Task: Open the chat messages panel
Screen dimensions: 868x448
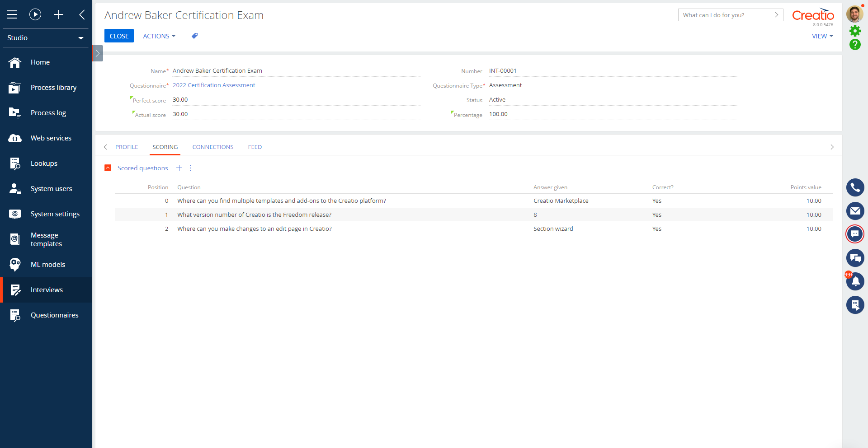Action: coord(855,234)
